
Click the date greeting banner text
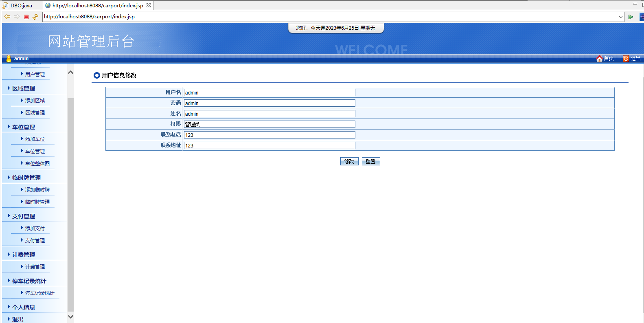(336, 28)
